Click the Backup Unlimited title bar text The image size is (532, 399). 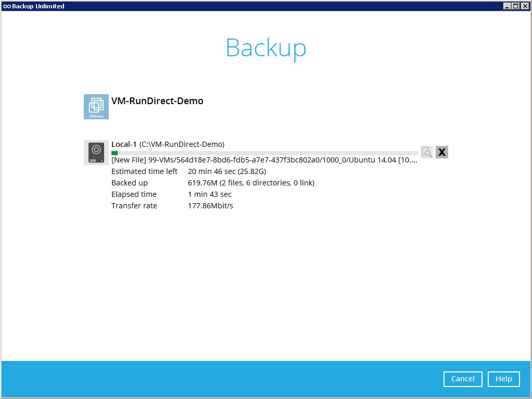tap(38, 6)
